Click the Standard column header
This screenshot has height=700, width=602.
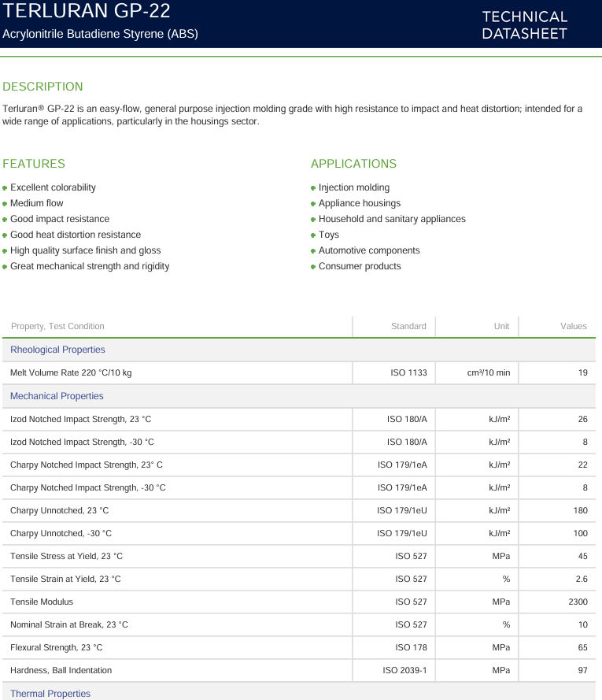[408, 326]
